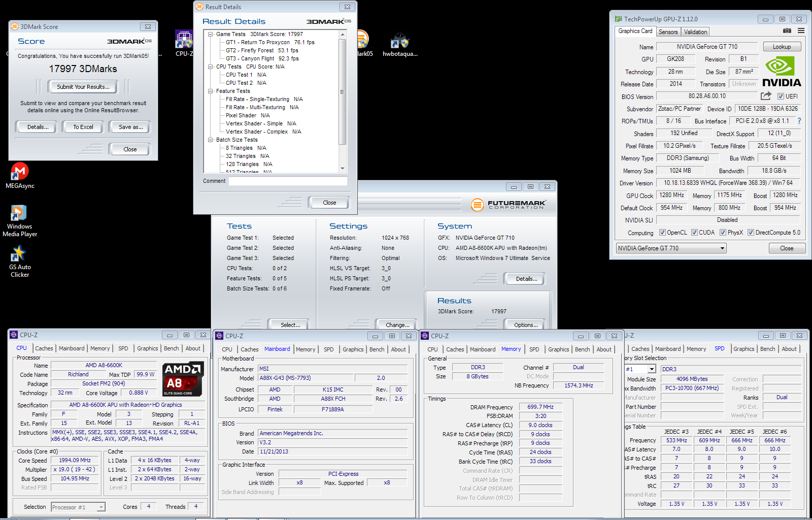Collapse the Game Tests tree node
Image resolution: width=812 pixels, height=520 pixels.
click(x=211, y=34)
